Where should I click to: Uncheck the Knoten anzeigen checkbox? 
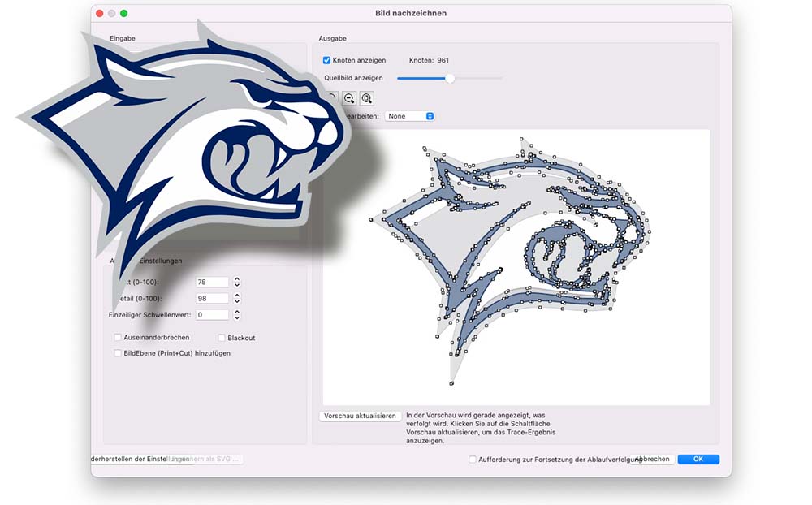pos(326,60)
